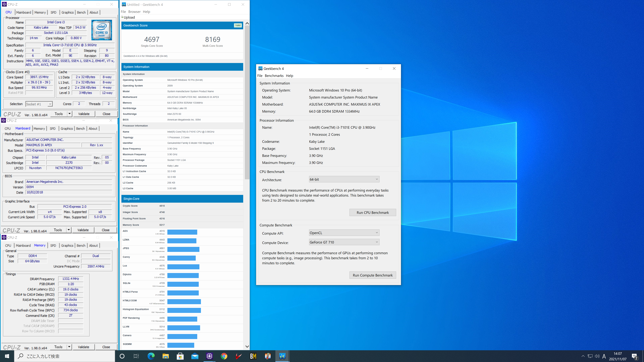The width and height of the screenshot is (644, 362).
Task: Click the SGEMM score bar
Action: coord(181,345)
